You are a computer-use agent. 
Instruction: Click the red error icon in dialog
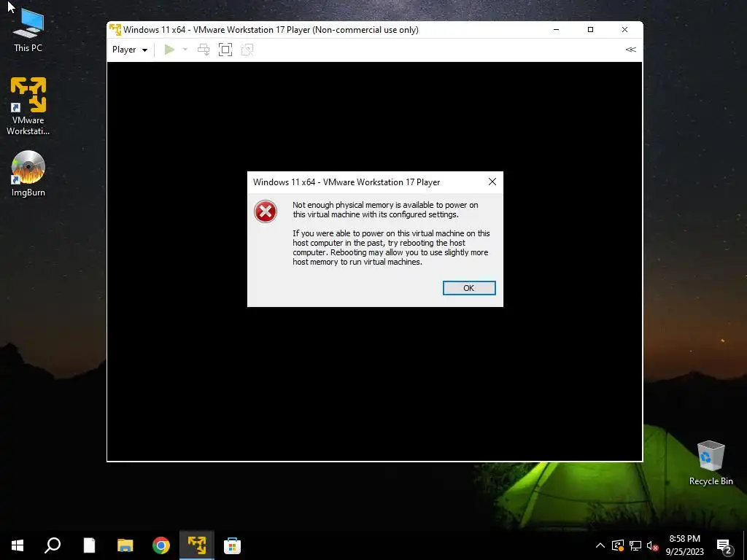[x=266, y=211]
